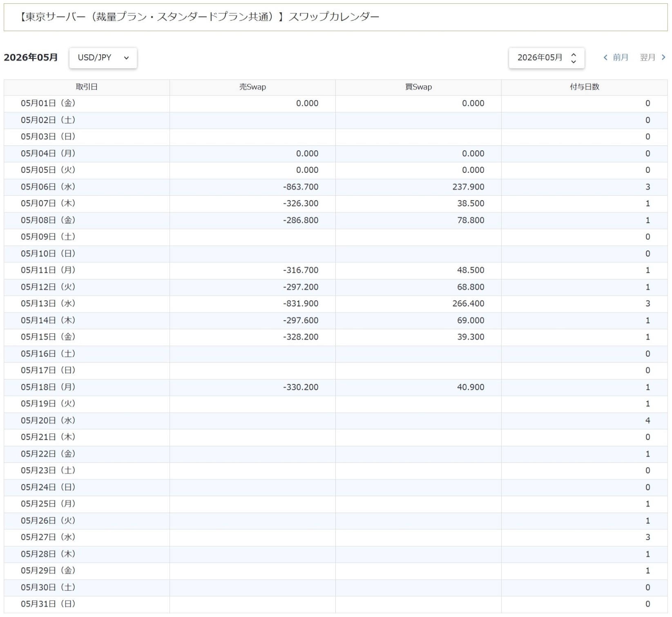Click sell swap value -831.900
The image size is (672, 617).
(x=301, y=303)
